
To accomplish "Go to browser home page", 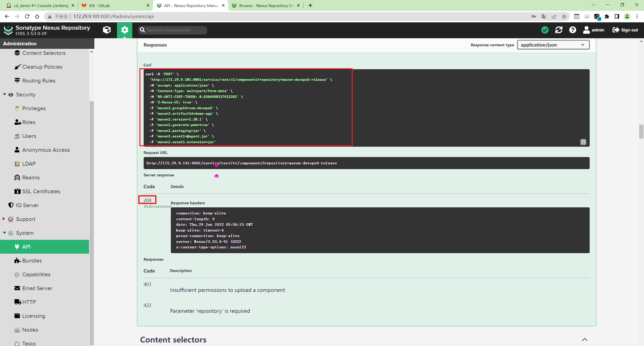I will pyautogui.click(x=37, y=16).
